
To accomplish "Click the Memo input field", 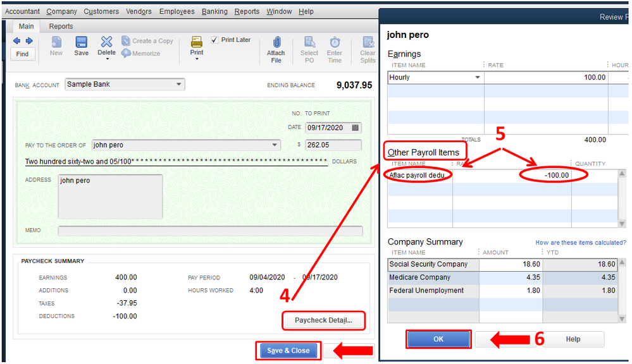I will [x=211, y=231].
